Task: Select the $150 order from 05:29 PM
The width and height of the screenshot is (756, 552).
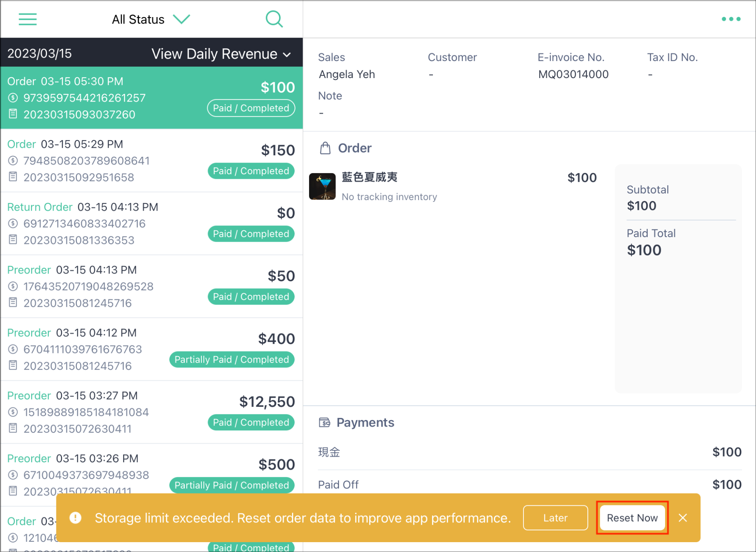Action: click(152, 161)
